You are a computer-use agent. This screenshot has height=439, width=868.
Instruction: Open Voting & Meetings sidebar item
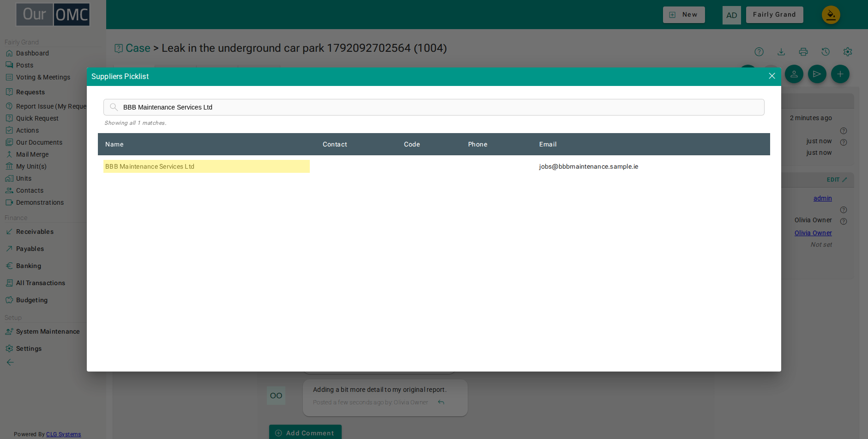pos(43,77)
